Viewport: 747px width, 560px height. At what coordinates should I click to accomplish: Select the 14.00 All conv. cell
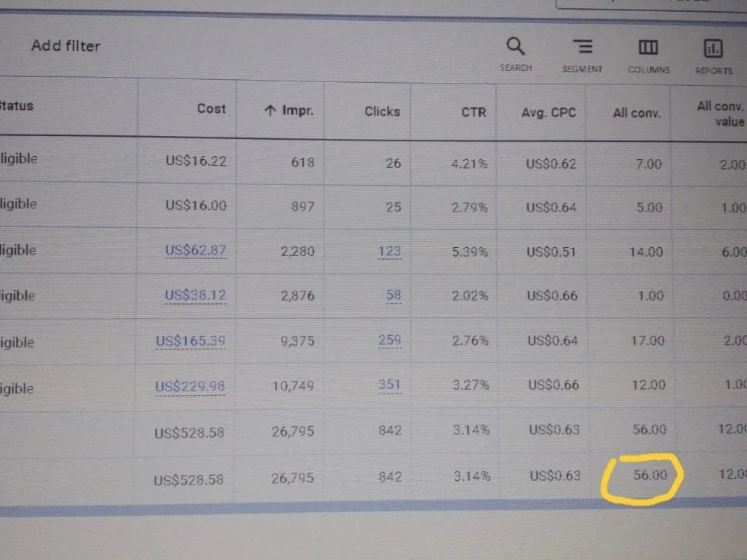(x=646, y=252)
